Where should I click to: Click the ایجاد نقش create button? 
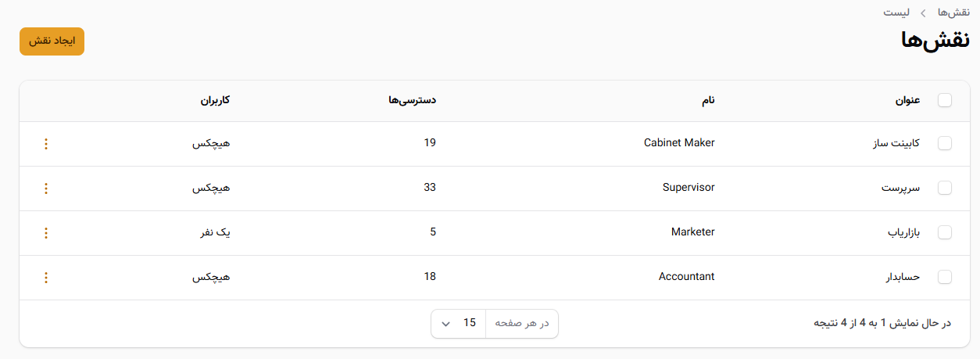pos(52,41)
